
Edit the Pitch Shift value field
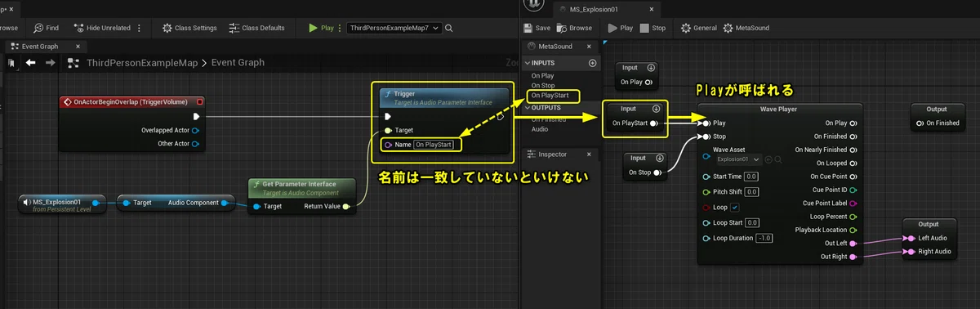pyautogui.click(x=752, y=191)
